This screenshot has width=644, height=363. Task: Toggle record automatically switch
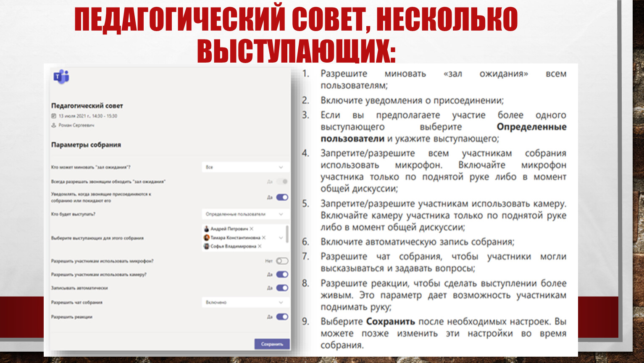(x=282, y=288)
